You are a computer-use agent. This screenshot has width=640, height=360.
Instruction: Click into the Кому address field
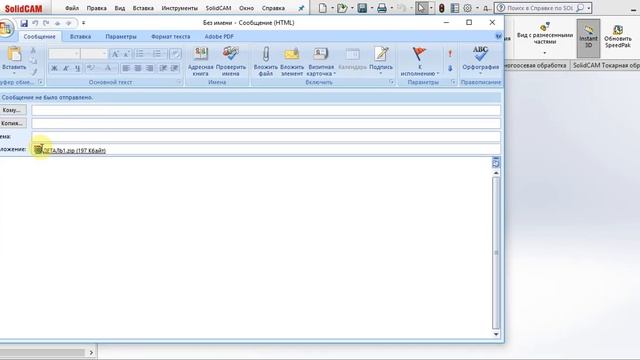coord(266,110)
